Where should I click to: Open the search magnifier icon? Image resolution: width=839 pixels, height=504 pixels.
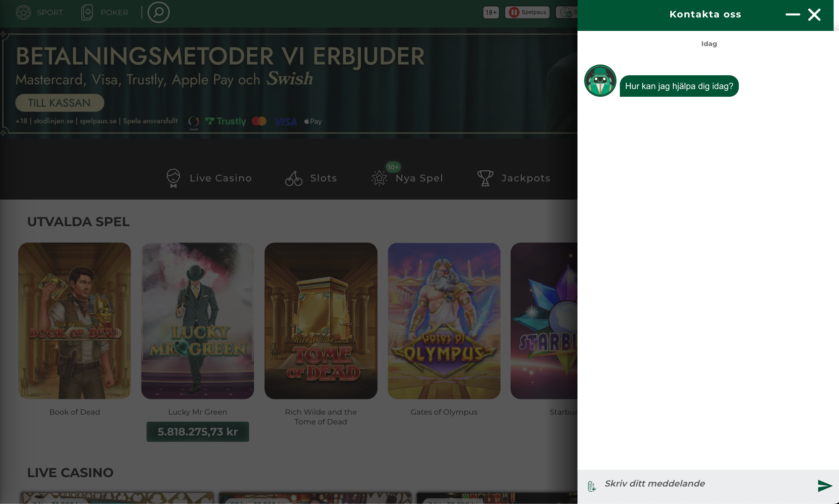pyautogui.click(x=158, y=12)
